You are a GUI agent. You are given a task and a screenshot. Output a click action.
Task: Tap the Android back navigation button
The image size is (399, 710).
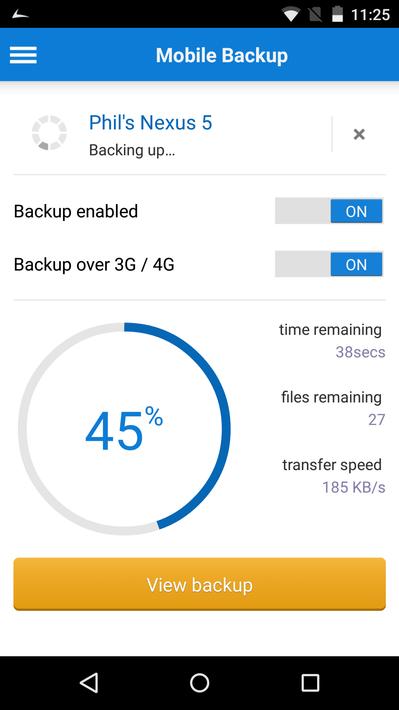(89, 682)
